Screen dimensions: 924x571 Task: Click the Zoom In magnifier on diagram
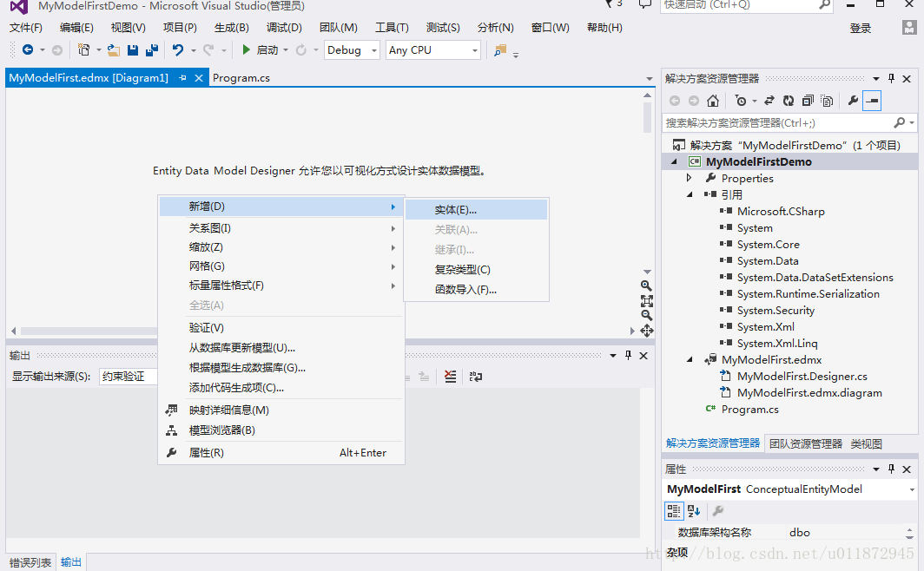646,285
